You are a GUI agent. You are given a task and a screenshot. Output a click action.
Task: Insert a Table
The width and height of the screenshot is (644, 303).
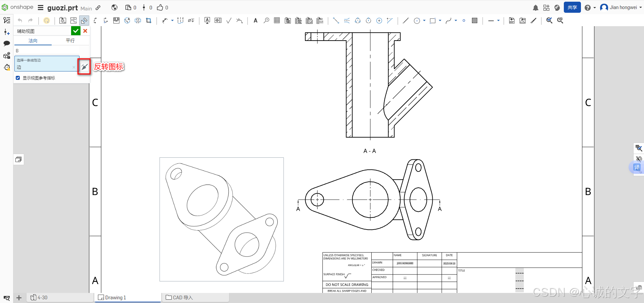click(277, 20)
